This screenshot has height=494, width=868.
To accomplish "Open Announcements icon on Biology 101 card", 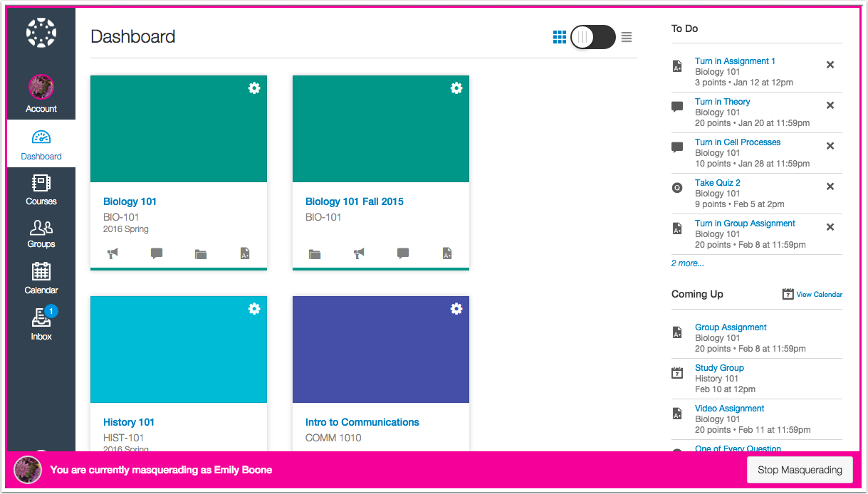I will click(113, 253).
